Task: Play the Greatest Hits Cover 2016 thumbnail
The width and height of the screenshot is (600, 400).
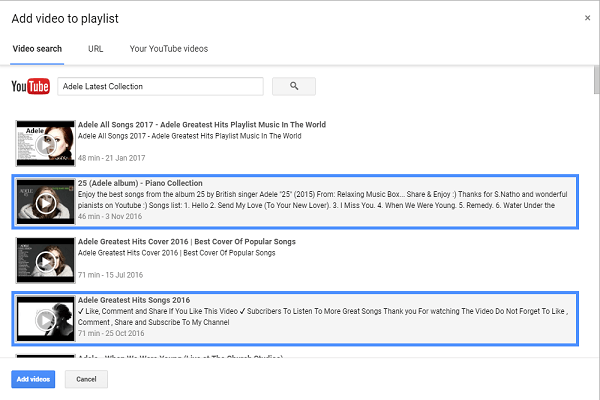Action: point(46,260)
